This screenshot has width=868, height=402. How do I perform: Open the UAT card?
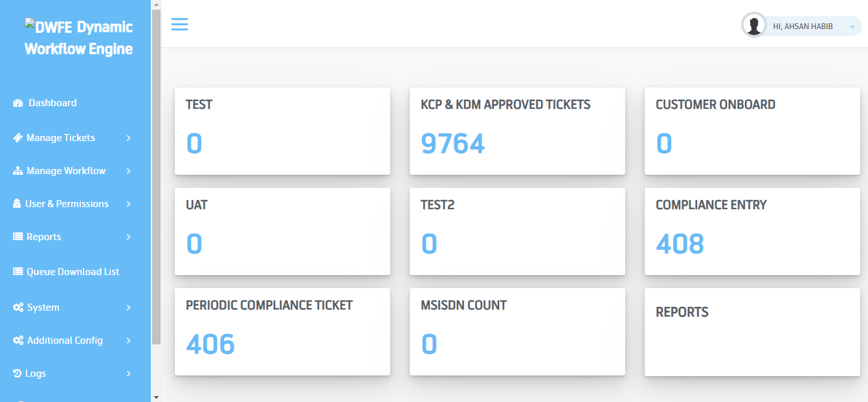coord(282,231)
